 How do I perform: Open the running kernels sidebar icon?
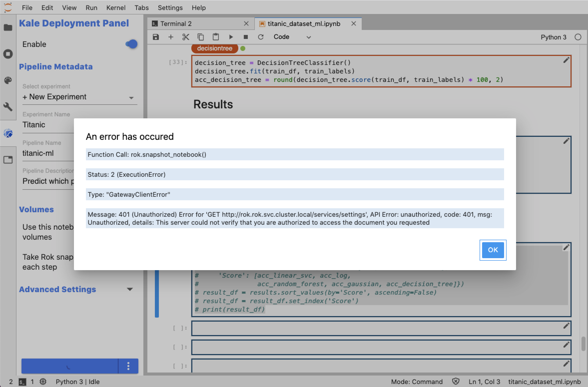point(8,54)
